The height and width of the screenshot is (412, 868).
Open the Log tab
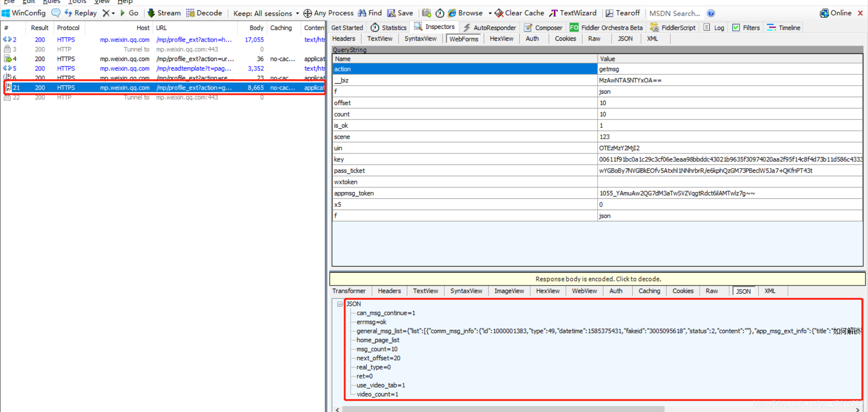714,28
